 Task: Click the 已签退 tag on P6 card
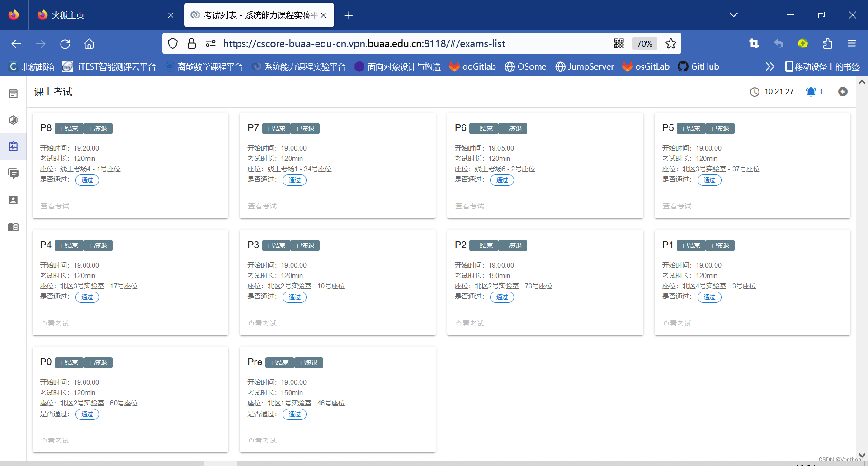(x=513, y=128)
